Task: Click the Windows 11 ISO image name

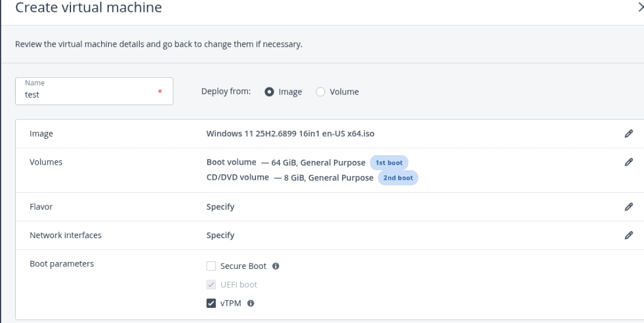Action: pos(291,134)
